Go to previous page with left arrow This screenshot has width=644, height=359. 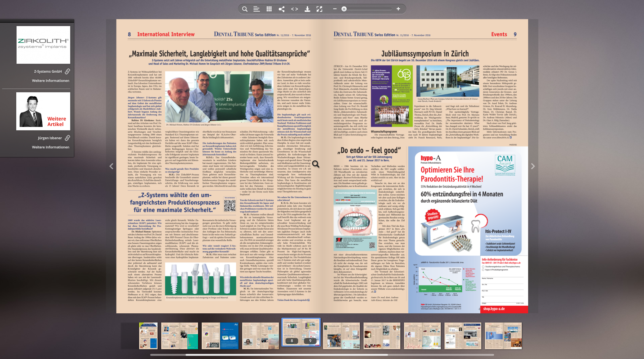(x=111, y=166)
